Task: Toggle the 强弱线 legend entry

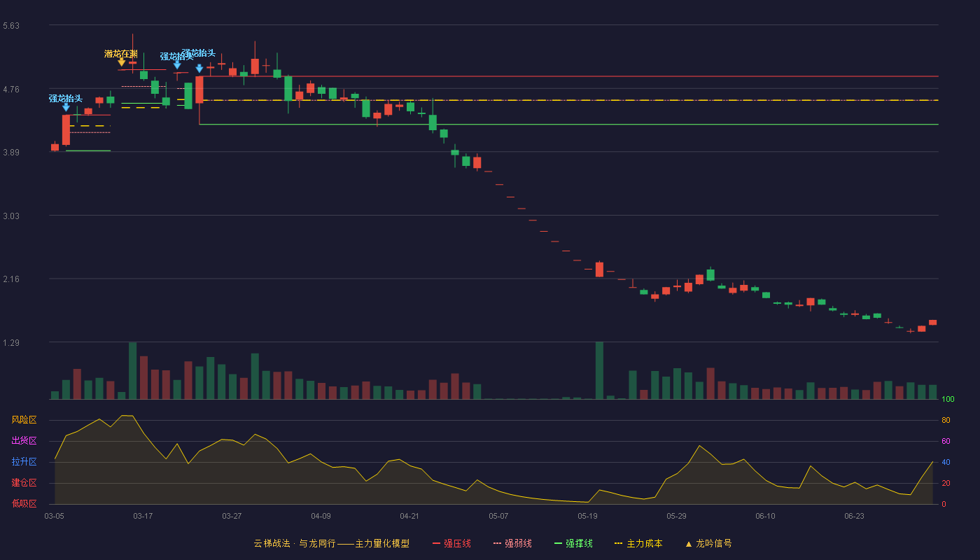Action: tap(518, 543)
